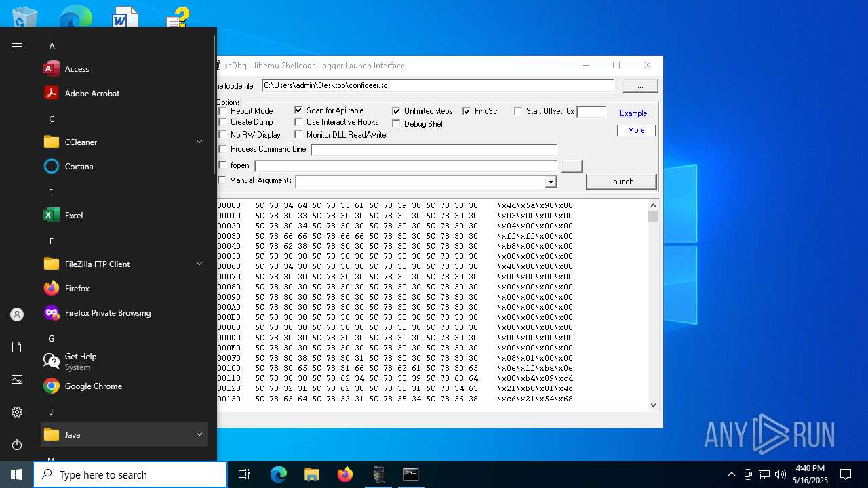Viewport: 868px width, 488px height.
Task: Jump to letter F section header
Action: [x=51, y=241]
